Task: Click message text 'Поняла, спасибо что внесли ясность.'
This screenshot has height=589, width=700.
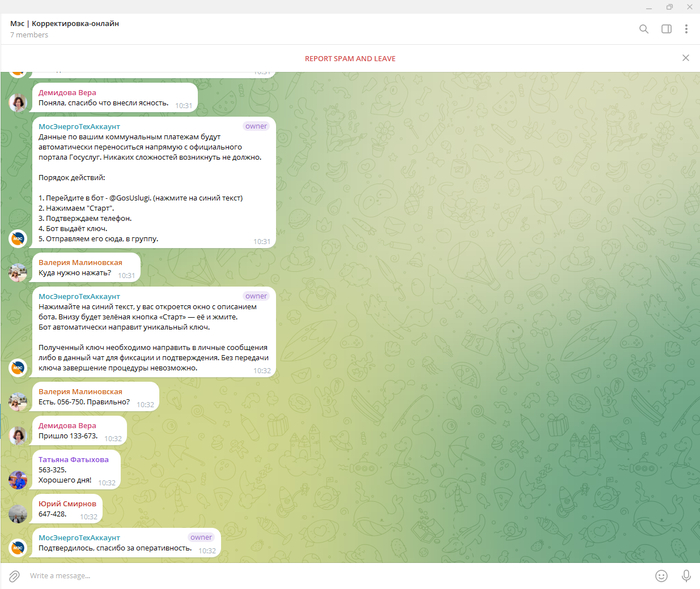Action: 104,103
